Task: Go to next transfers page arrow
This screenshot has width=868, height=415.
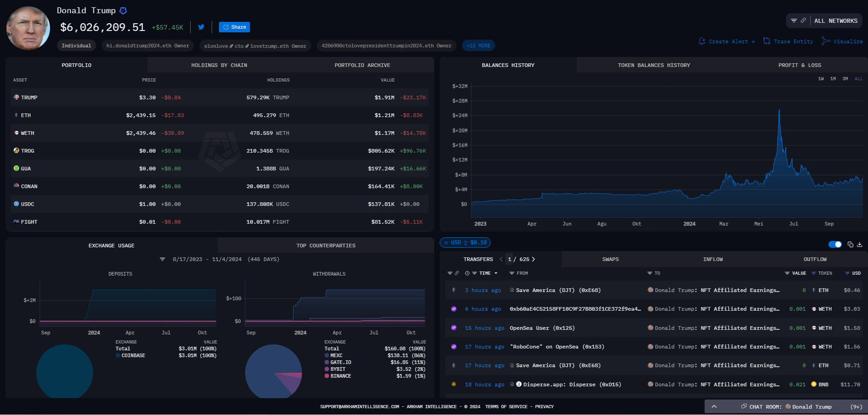Action: tap(533, 259)
